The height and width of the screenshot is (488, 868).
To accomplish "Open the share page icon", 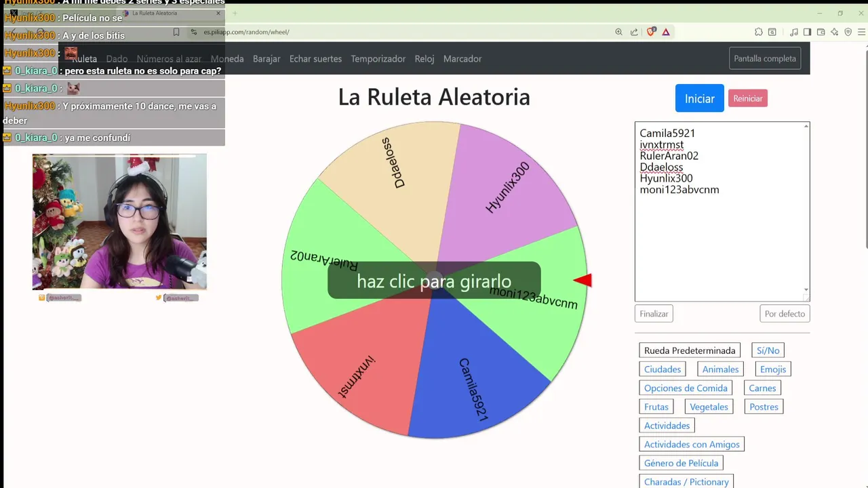I will (x=634, y=32).
